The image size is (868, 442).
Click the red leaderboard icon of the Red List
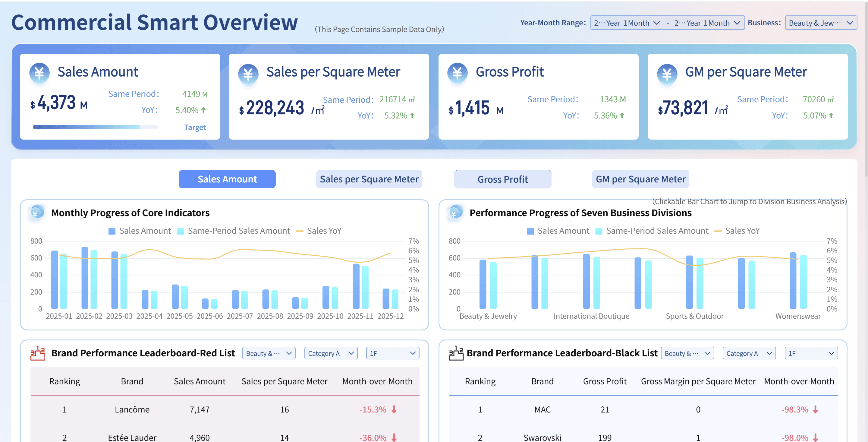click(x=38, y=353)
